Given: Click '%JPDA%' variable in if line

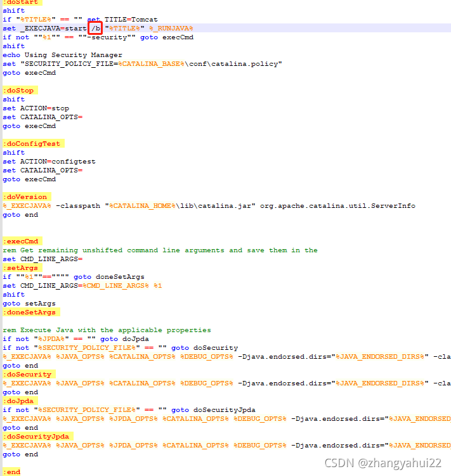Looking at the screenshot, I should point(51,339).
